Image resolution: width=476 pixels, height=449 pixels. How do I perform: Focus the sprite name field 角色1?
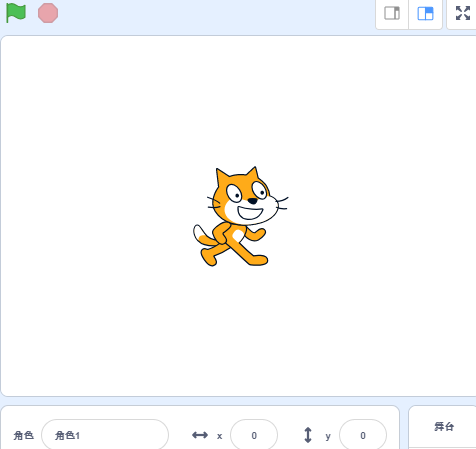click(105, 435)
